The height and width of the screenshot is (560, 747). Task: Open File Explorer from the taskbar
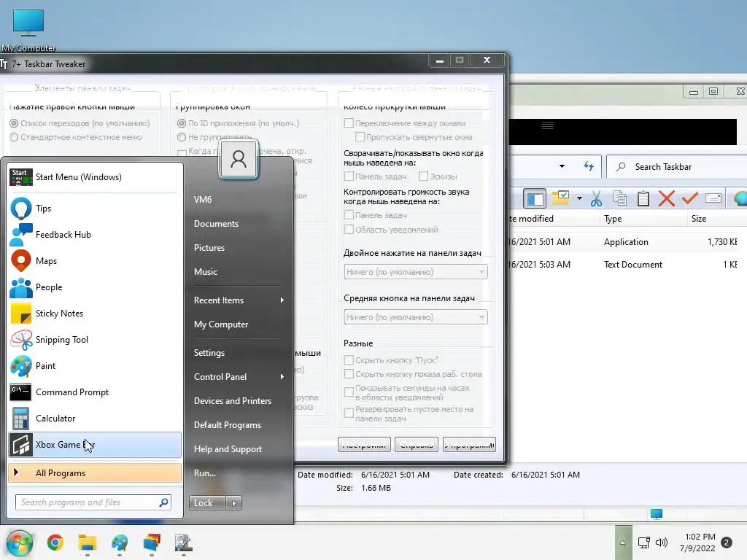point(88,542)
